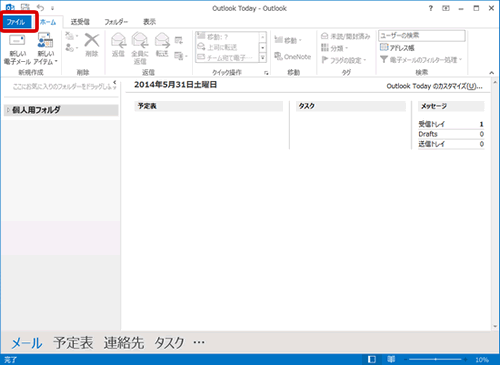The height and width of the screenshot is (365, 500).
Task: Open the Drafts folder link
Action: (428, 134)
